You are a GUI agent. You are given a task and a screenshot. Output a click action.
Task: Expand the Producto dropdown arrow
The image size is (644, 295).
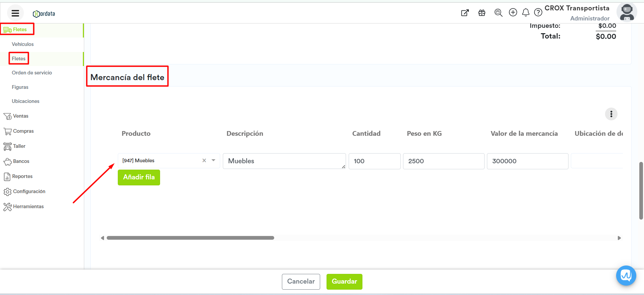click(213, 161)
